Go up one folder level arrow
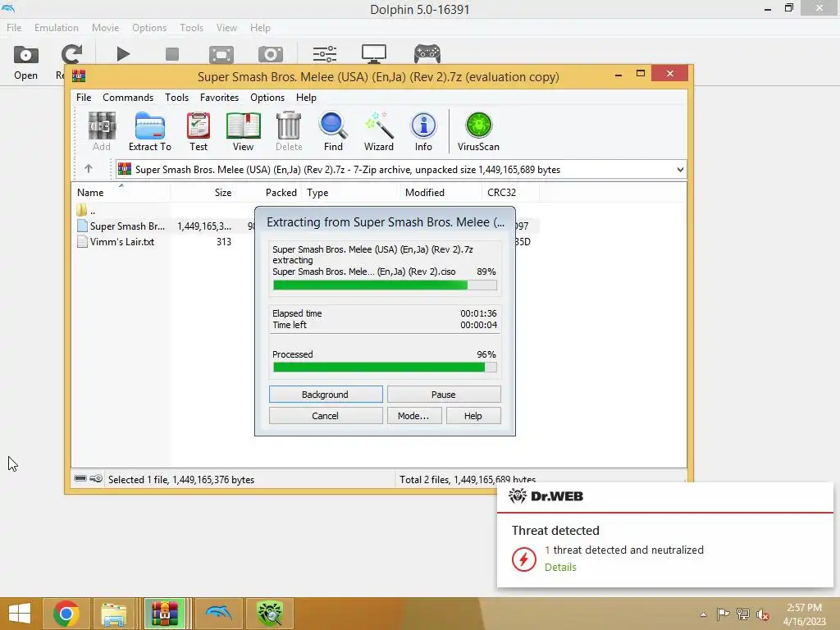This screenshot has width=840, height=630. pyautogui.click(x=89, y=169)
